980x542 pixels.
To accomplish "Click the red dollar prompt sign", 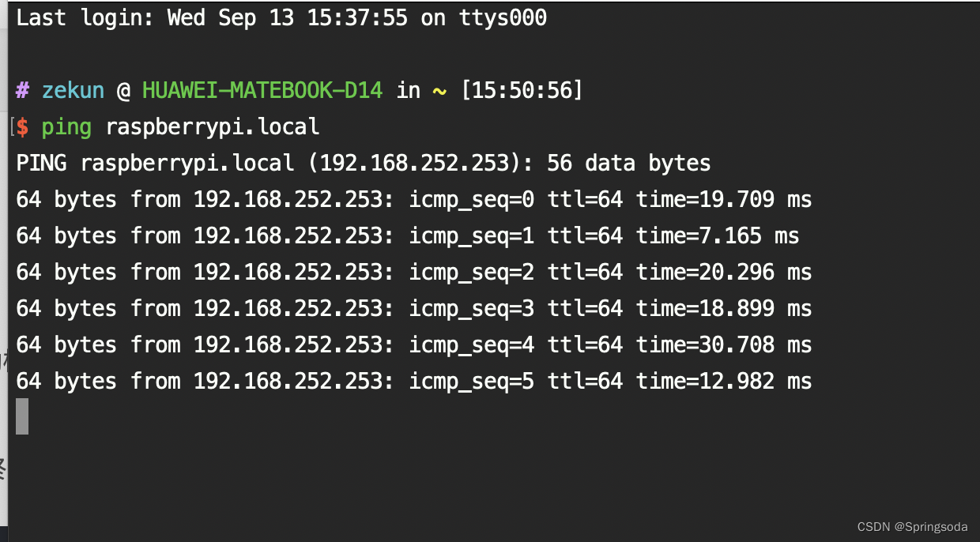I will tap(22, 127).
